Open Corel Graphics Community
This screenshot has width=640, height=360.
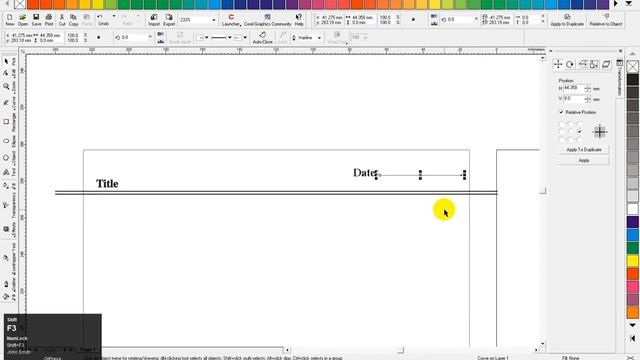[x=267, y=20]
